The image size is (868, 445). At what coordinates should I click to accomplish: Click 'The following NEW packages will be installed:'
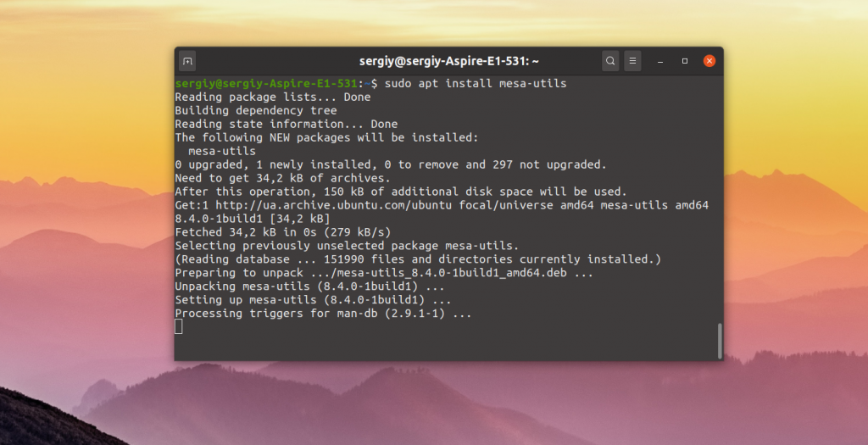pyautogui.click(x=326, y=137)
